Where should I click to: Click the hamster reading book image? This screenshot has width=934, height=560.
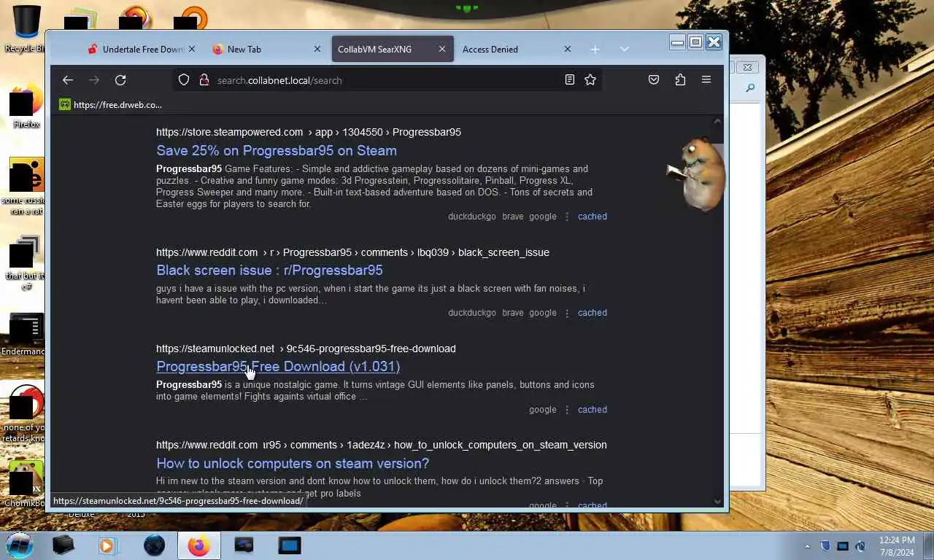(x=695, y=174)
